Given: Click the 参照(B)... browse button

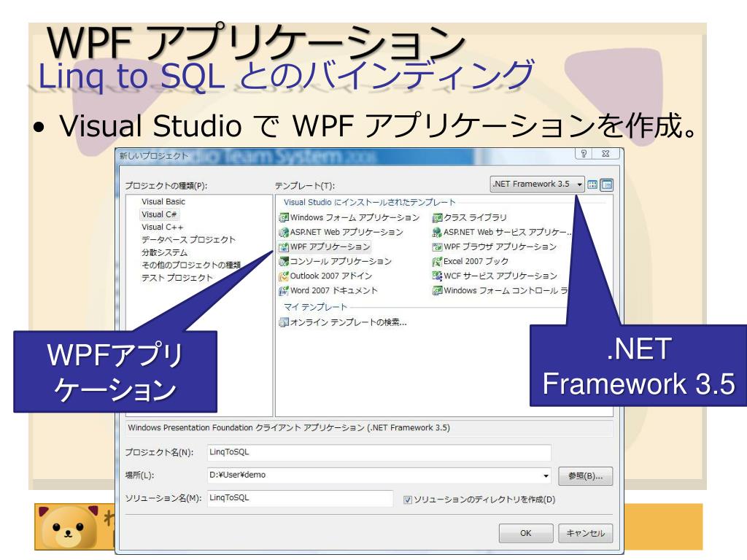Looking at the screenshot, I should [586, 475].
